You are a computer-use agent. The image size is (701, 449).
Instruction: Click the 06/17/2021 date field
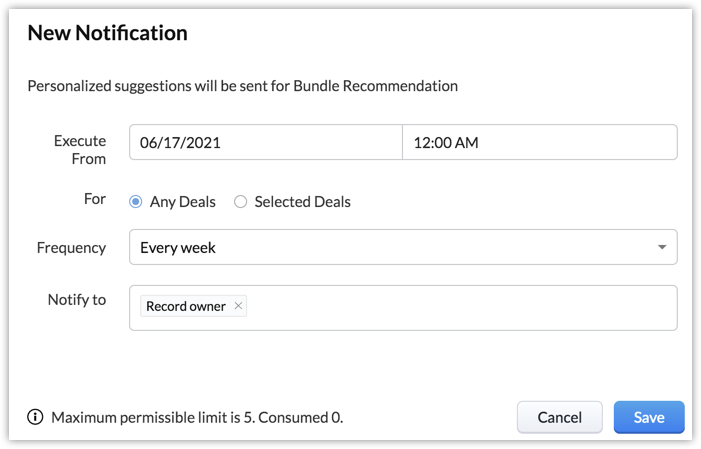266,142
